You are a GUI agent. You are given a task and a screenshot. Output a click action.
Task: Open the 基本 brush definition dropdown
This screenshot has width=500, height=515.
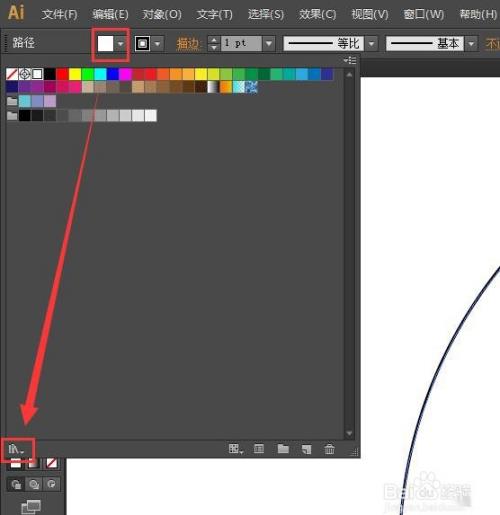(471, 44)
